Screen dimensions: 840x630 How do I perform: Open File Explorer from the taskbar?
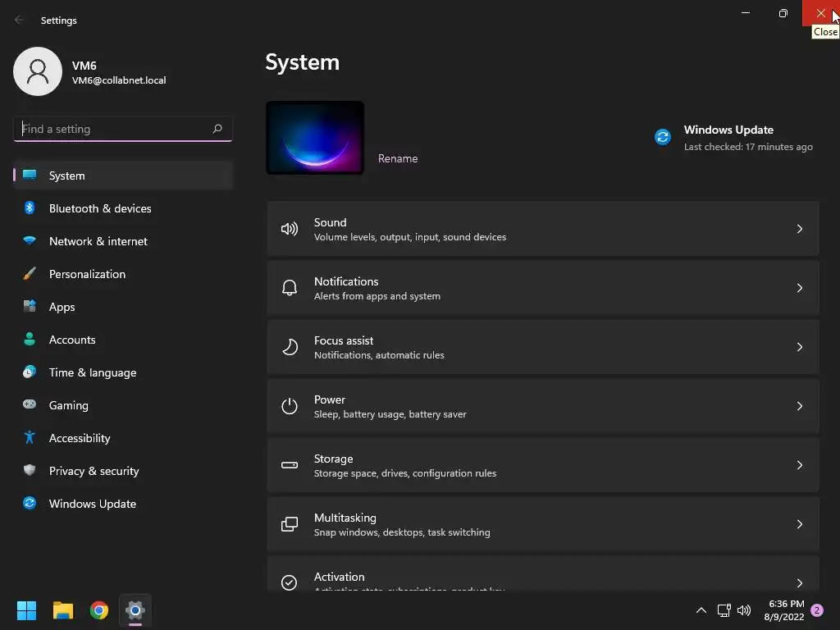[x=62, y=610]
